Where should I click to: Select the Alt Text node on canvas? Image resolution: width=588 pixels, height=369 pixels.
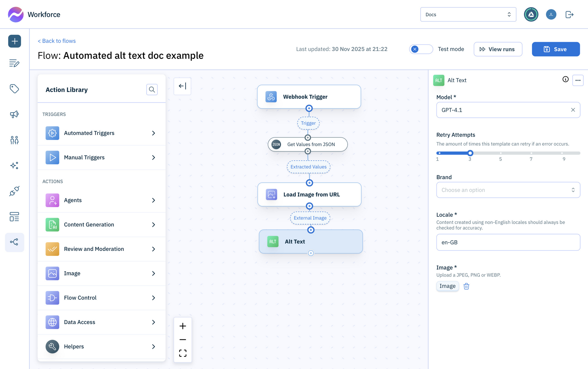click(310, 242)
